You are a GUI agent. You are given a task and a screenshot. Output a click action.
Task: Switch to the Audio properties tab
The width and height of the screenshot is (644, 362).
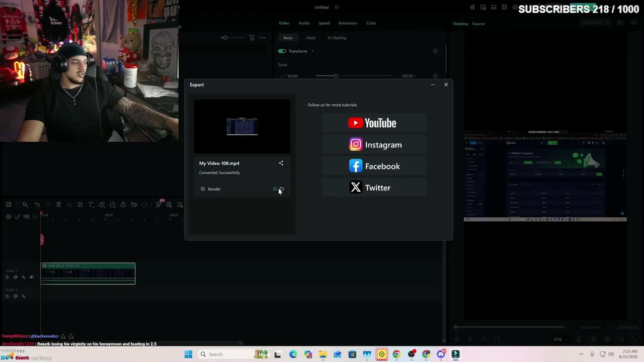tap(304, 23)
